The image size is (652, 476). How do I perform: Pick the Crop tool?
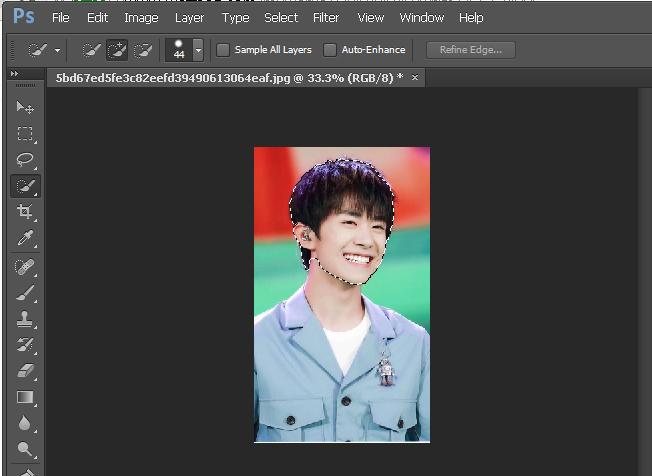25,212
